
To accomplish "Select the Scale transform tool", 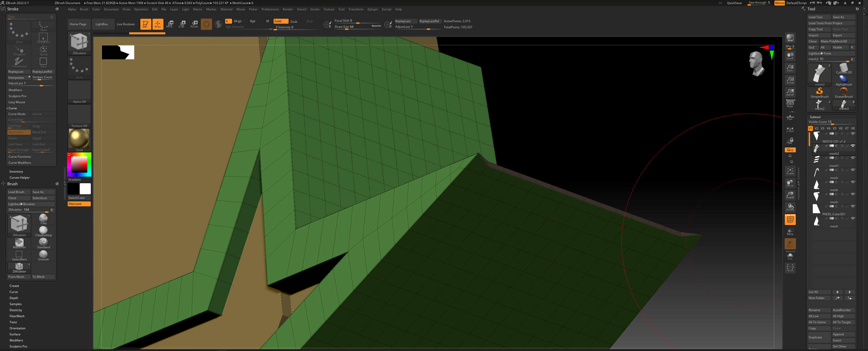I will pyautogui.click(x=182, y=24).
